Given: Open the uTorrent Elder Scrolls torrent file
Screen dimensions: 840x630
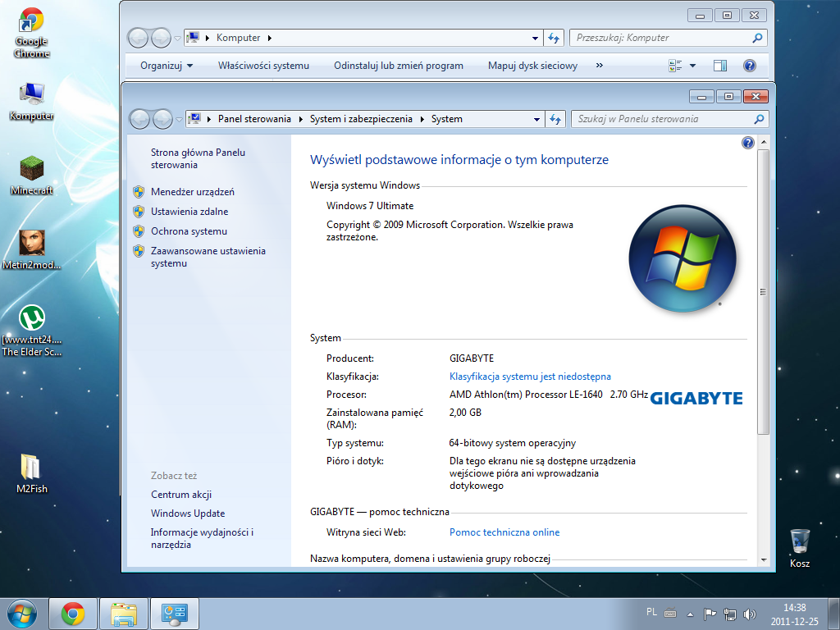Looking at the screenshot, I should click(32, 331).
